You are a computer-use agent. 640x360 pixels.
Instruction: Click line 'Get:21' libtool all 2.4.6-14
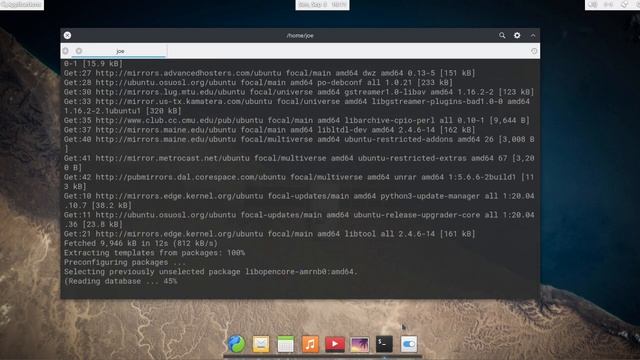coord(269,234)
